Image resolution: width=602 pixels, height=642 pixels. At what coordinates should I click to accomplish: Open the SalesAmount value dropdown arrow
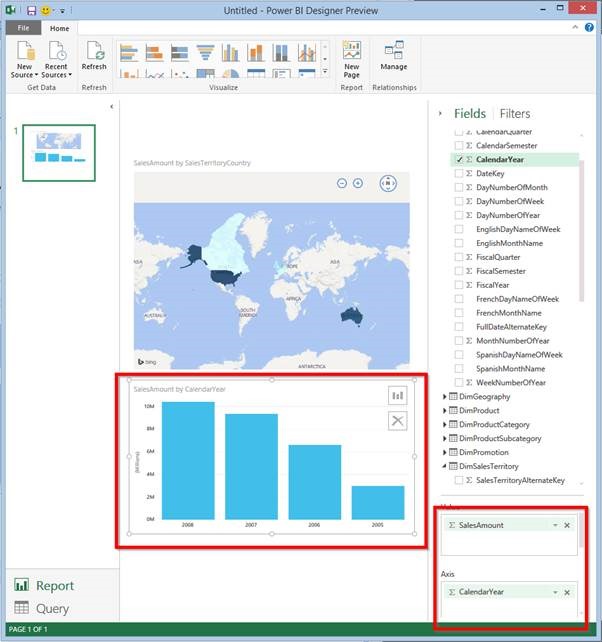pyautogui.click(x=555, y=525)
